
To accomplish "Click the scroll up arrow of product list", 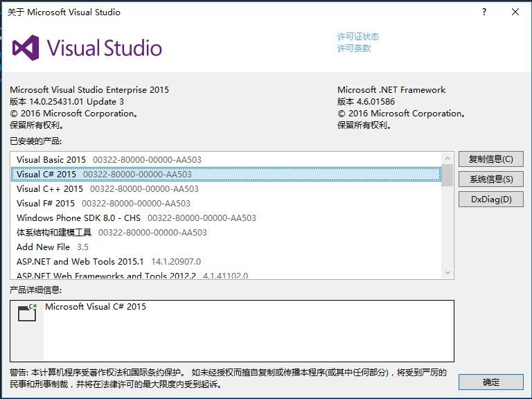I will 447,159.
